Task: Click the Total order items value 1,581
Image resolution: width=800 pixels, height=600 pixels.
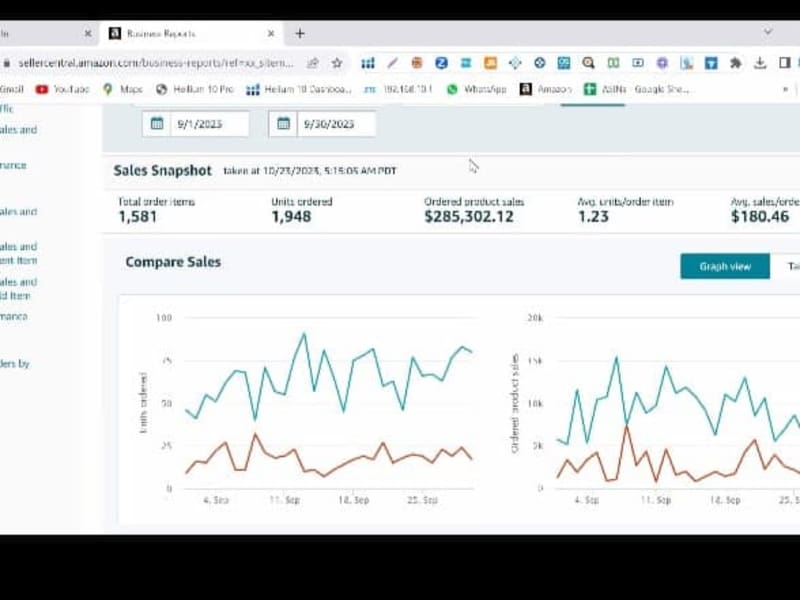Action: point(138,217)
